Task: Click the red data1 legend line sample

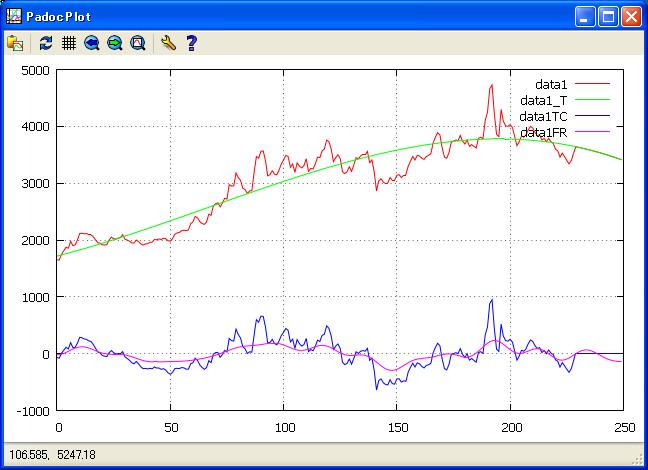Action: tap(592, 85)
